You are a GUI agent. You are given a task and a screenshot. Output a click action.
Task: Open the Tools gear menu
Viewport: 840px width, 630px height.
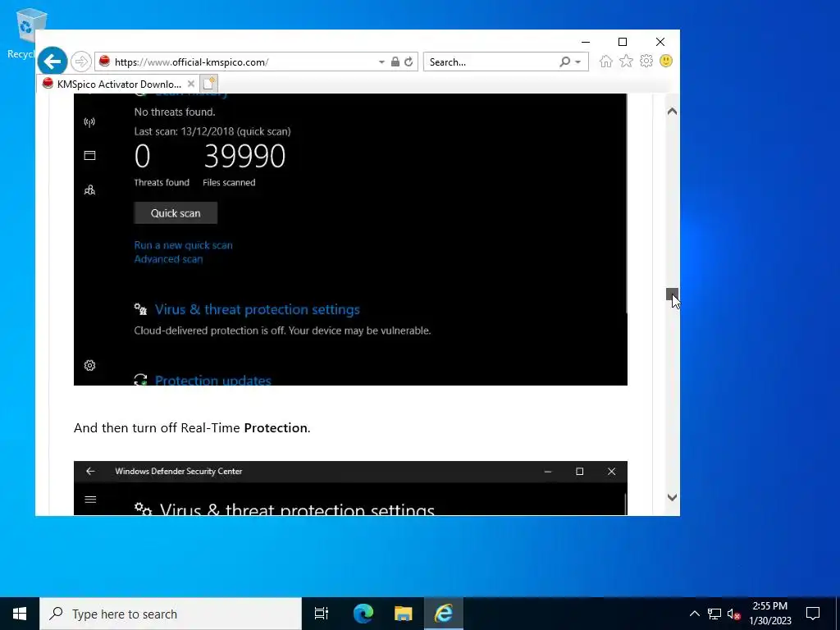(x=646, y=61)
